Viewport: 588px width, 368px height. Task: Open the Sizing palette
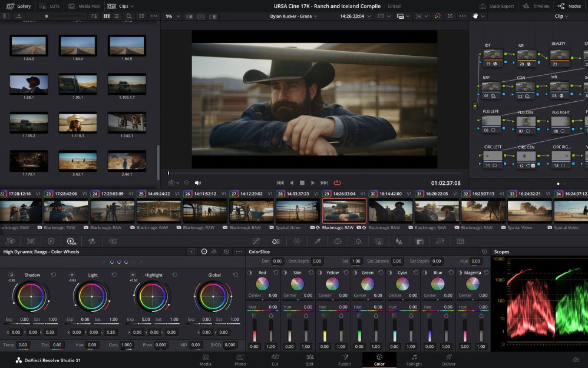click(x=440, y=241)
